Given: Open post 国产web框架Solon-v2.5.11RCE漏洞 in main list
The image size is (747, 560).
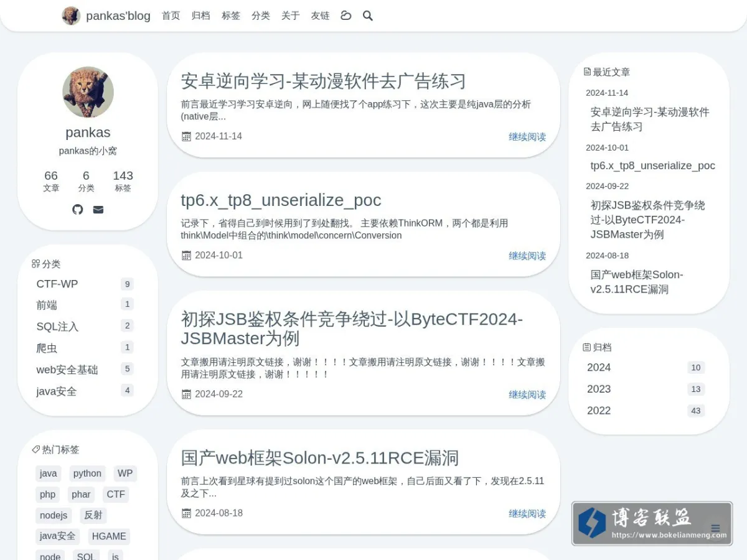Looking at the screenshot, I should pos(320,458).
